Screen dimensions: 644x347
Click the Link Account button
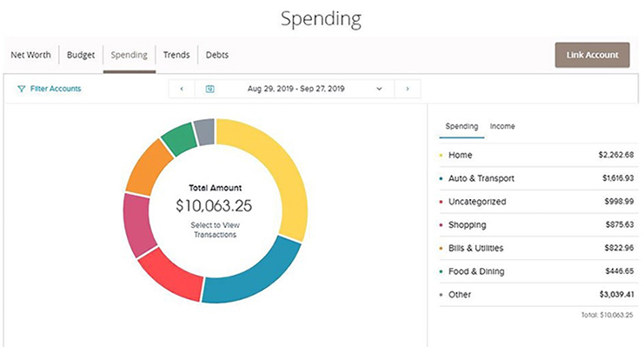[592, 55]
